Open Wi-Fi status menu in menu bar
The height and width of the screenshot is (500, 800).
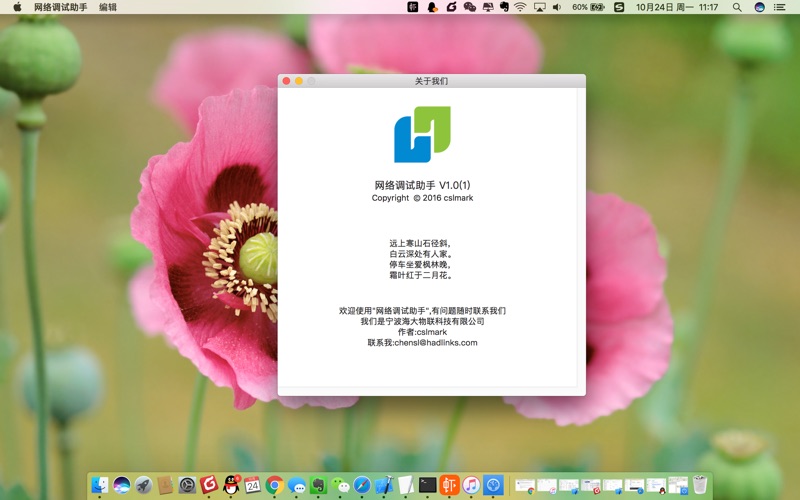pos(520,7)
